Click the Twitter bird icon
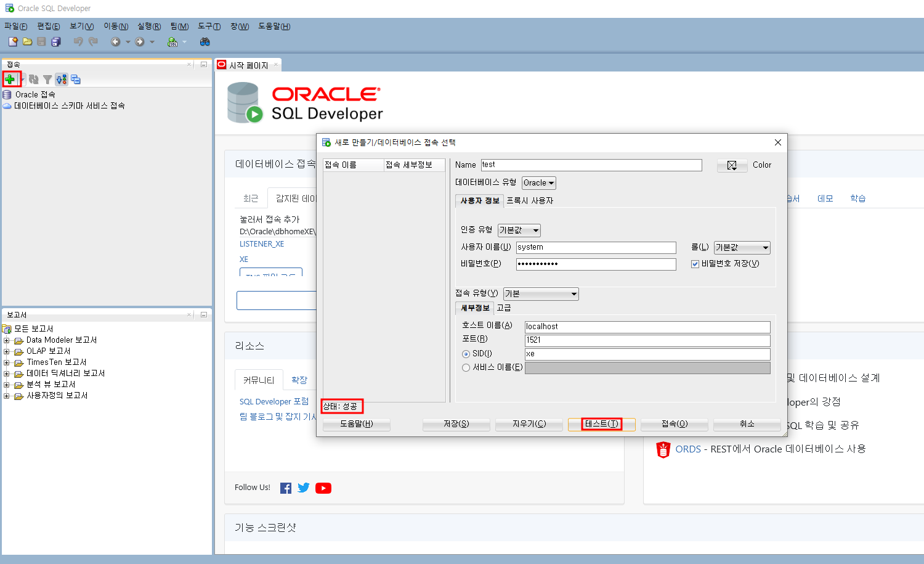Screen dimensions: 924x564 click(304, 488)
